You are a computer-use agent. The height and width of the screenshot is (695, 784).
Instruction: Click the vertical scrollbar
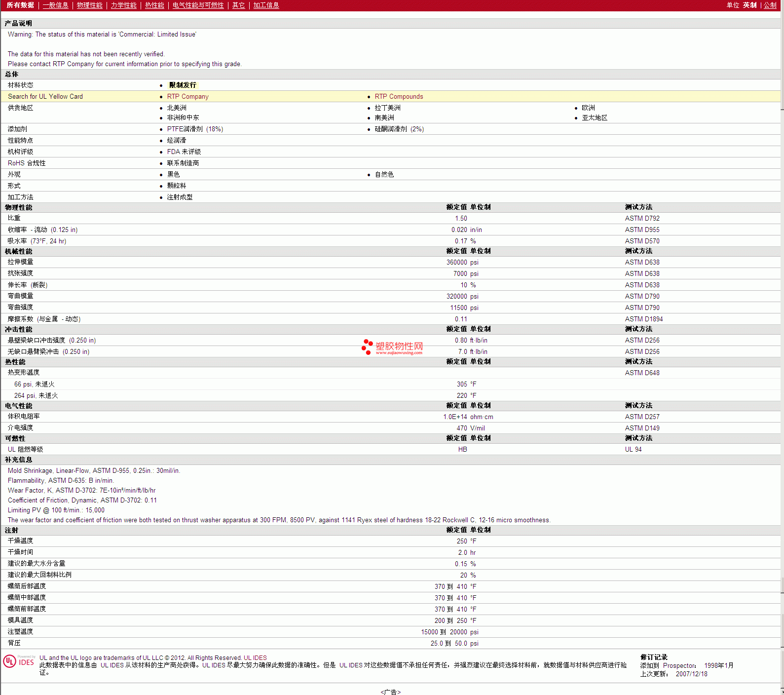pyautogui.click(x=782, y=347)
